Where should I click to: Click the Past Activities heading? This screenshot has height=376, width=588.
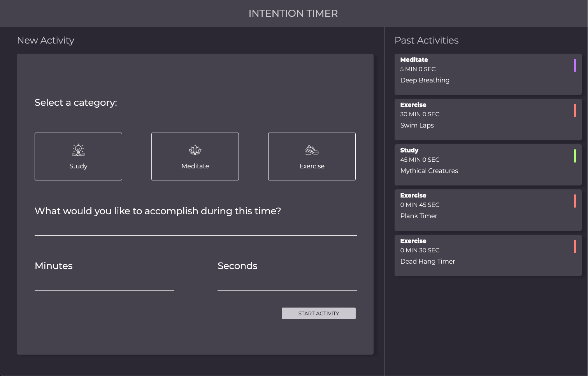[x=427, y=40]
